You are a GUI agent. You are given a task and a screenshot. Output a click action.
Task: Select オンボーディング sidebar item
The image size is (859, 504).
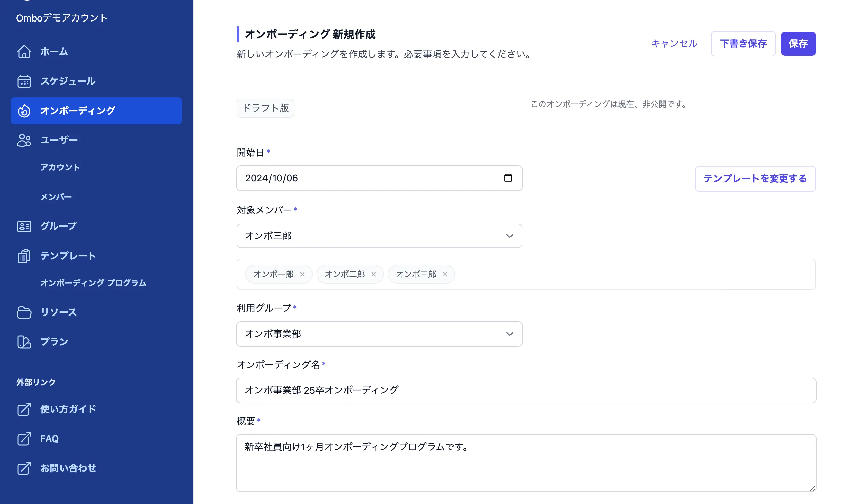pyautogui.click(x=96, y=111)
